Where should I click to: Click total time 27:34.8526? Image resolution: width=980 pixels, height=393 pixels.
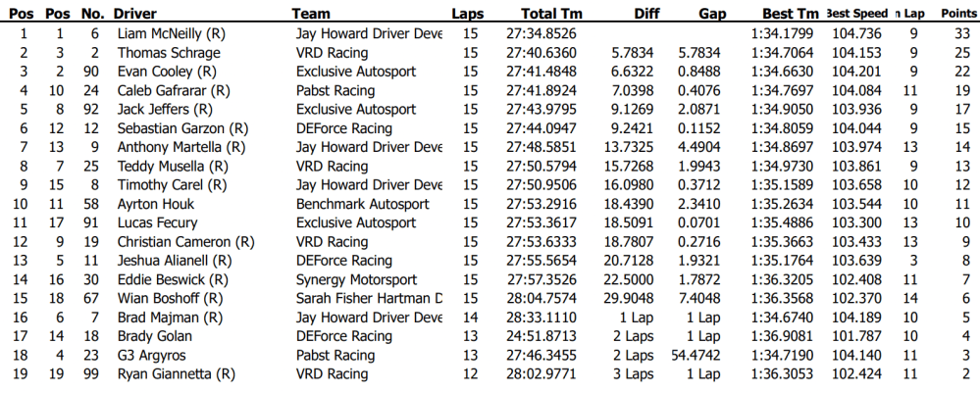(541, 33)
